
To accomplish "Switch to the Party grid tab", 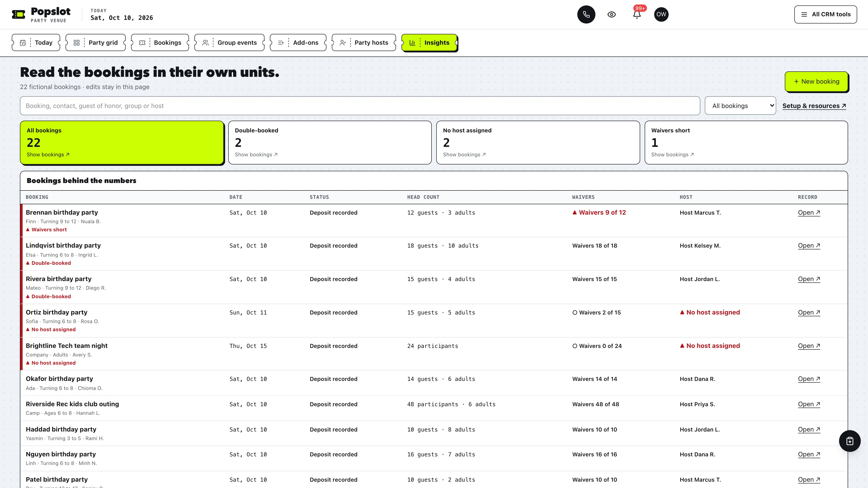I will tap(96, 42).
